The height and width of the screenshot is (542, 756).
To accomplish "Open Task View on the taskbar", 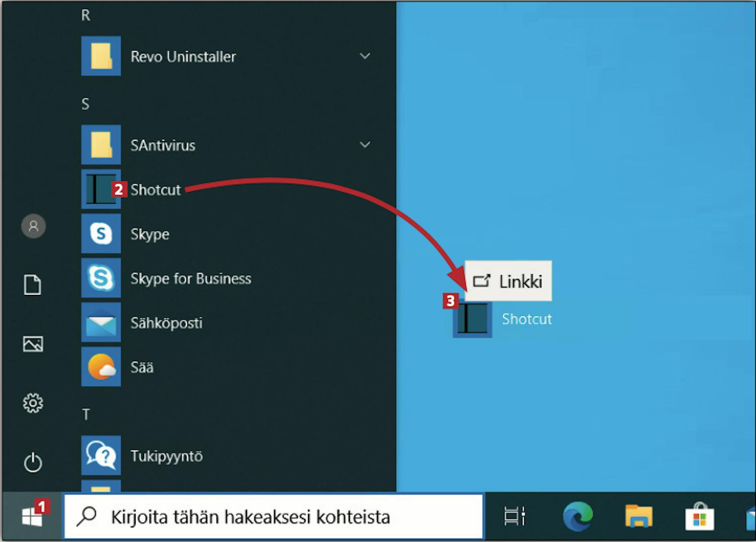I will (515, 516).
